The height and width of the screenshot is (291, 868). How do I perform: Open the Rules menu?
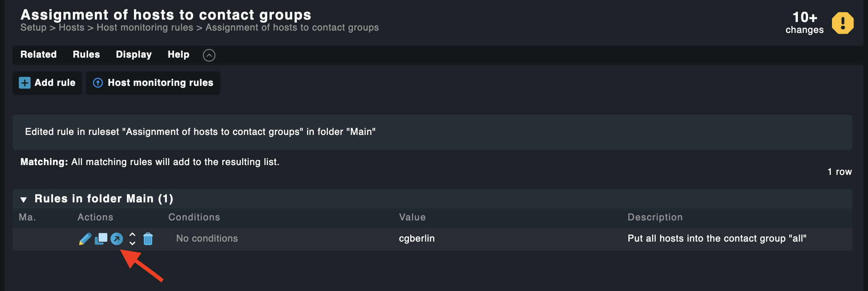click(86, 55)
